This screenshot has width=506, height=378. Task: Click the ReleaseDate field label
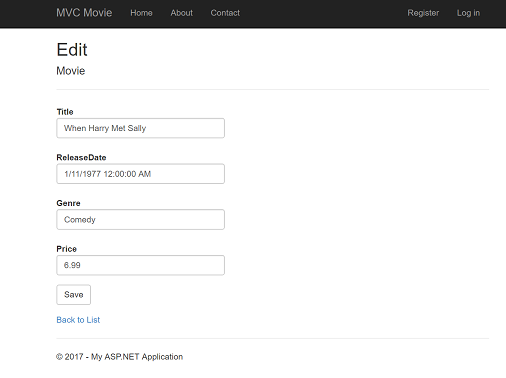(81, 158)
